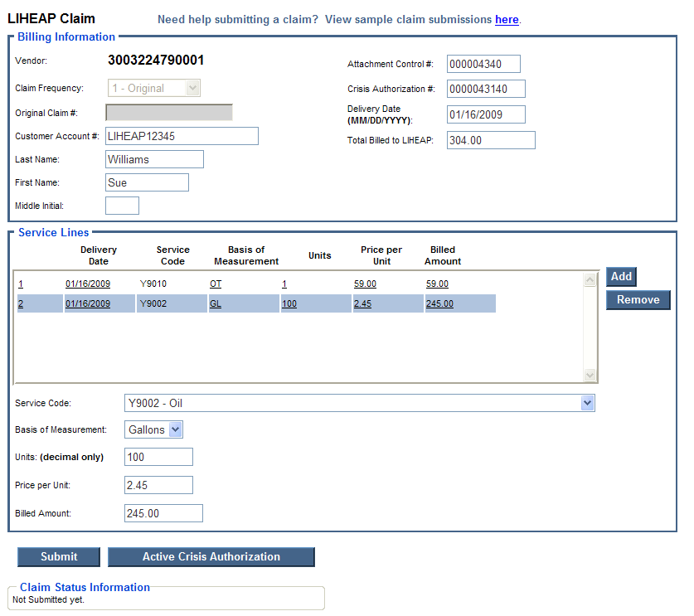The height and width of the screenshot is (616, 694).
Task: Click the Price per Unit field
Action: (158, 485)
